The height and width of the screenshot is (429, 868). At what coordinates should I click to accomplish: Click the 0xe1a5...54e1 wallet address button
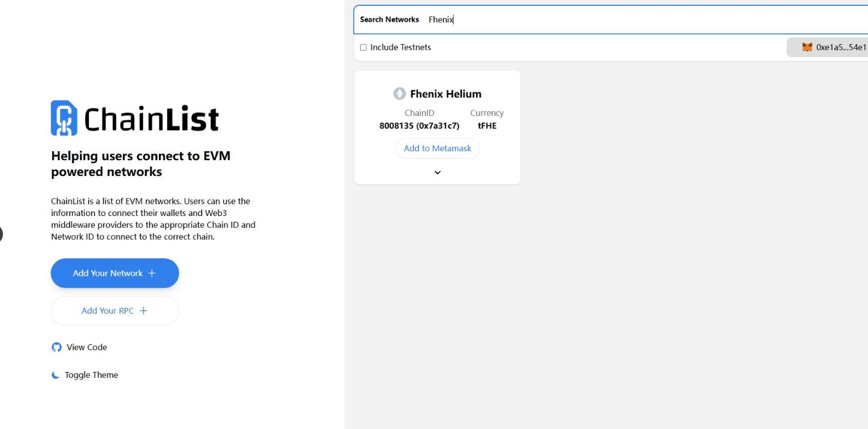[x=827, y=47]
